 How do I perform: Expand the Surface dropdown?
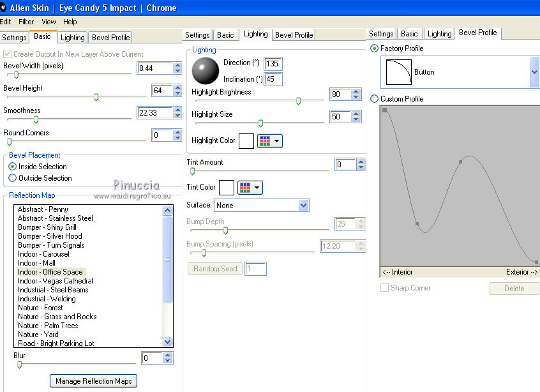303,206
